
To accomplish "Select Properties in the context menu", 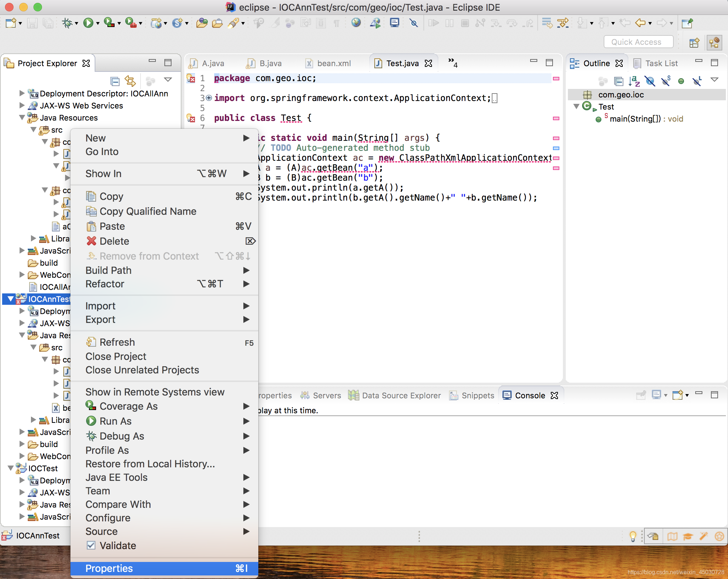I will point(164,568).
